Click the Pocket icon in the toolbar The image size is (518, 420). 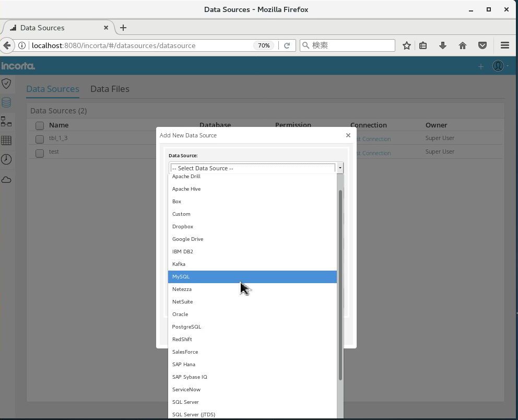482,45
